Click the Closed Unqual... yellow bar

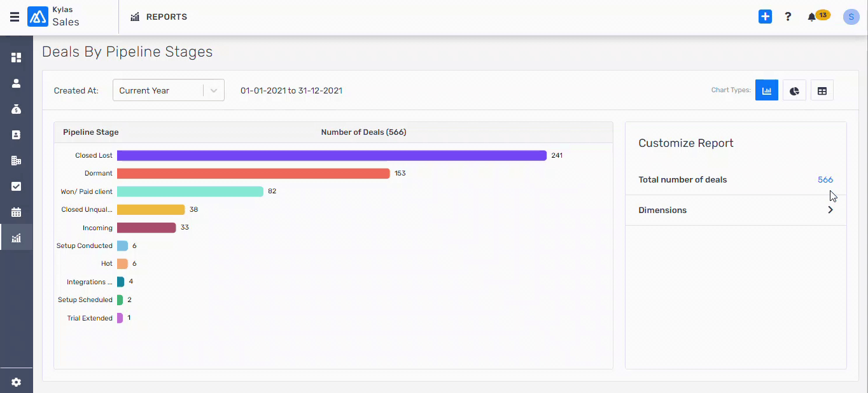[x=151, y=209]
